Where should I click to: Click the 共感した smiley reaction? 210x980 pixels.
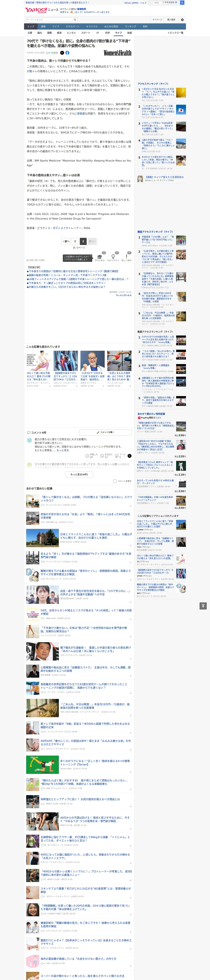[x=91, y=456]
